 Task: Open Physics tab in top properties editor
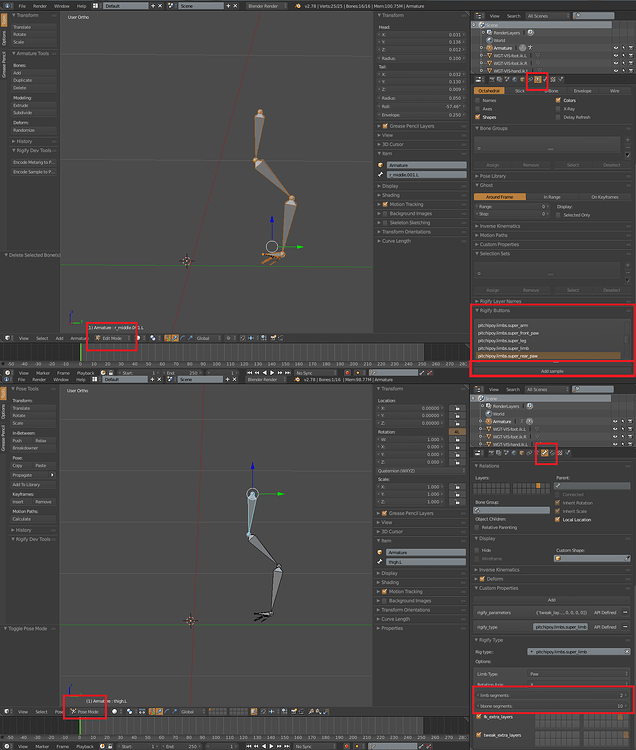(x=560, y=79)
